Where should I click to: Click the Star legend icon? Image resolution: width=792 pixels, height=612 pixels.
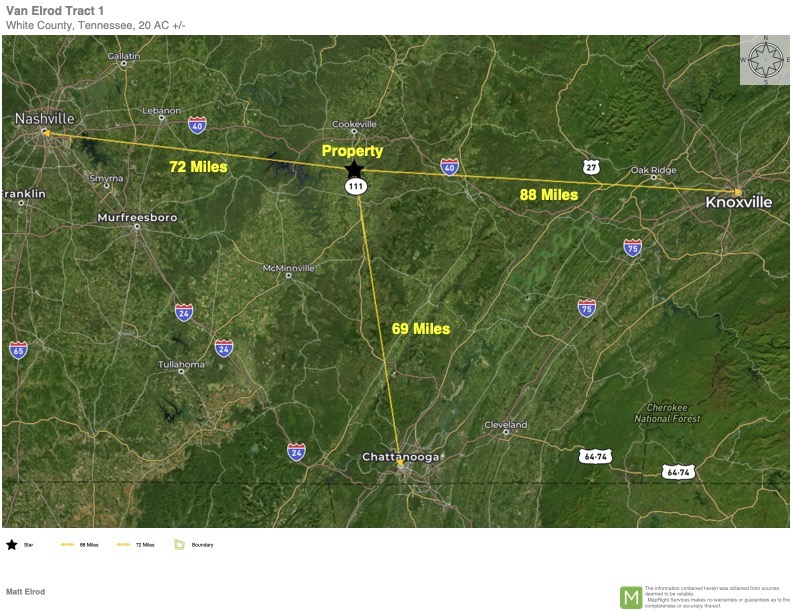(12, 544)
